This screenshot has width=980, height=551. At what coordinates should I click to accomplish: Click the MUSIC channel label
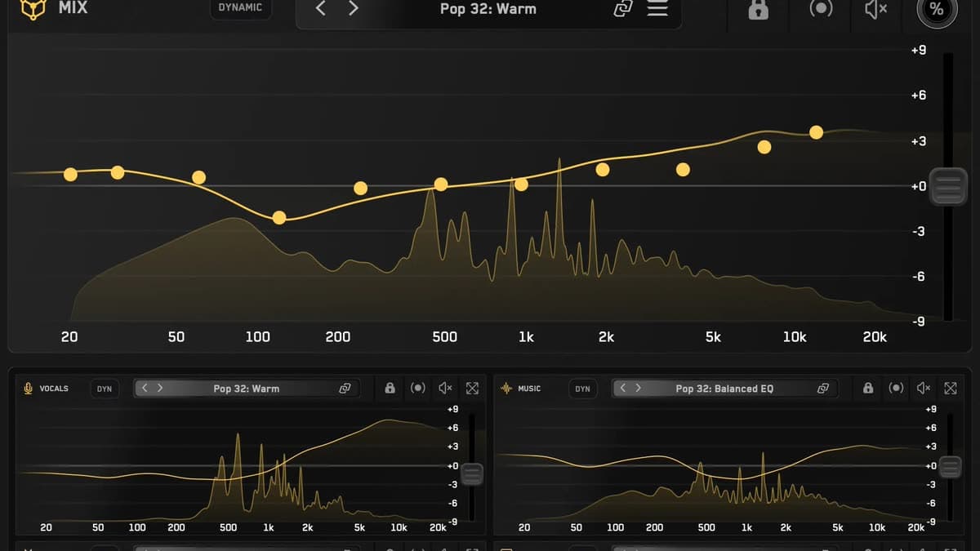[x=529, y=389]
